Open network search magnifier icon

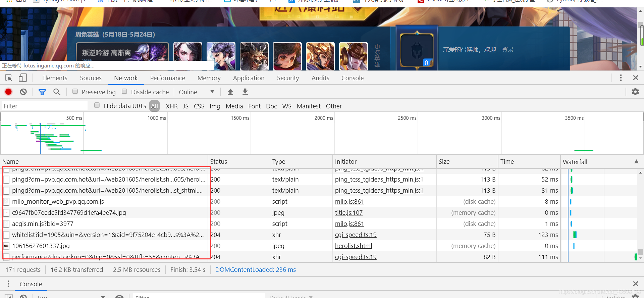(x=57, y=92)
